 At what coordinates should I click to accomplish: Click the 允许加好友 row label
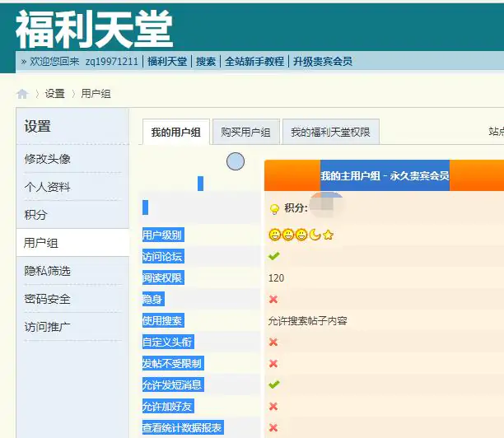(168, 407)
